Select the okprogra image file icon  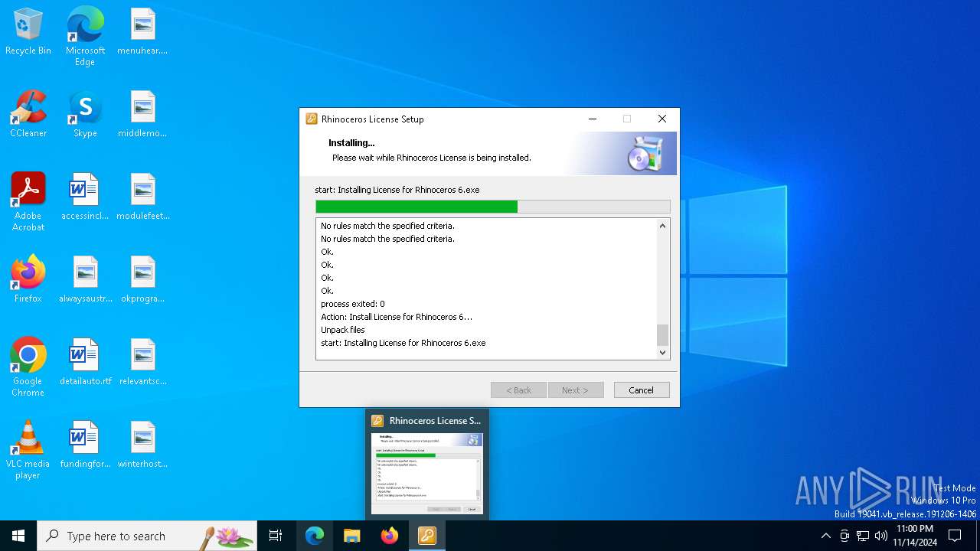[142, 279]
